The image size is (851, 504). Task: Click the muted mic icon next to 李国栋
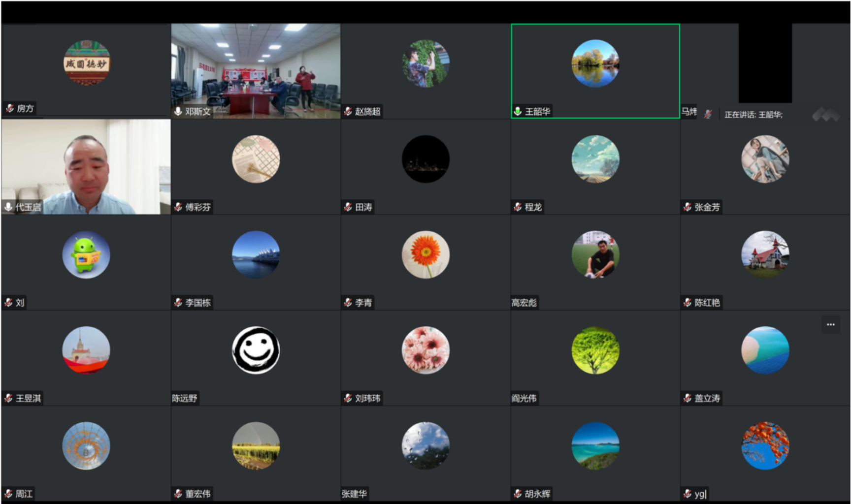[178, 303]
